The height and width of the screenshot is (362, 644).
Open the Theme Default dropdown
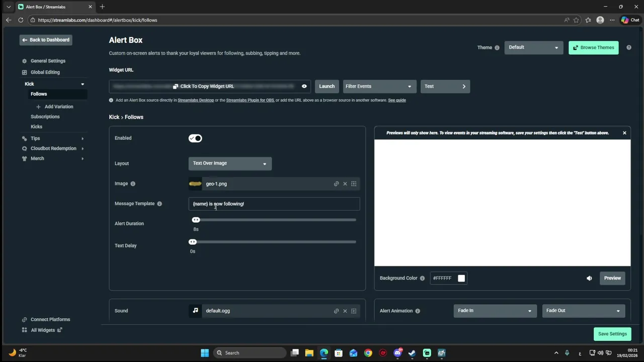[533, 47]
